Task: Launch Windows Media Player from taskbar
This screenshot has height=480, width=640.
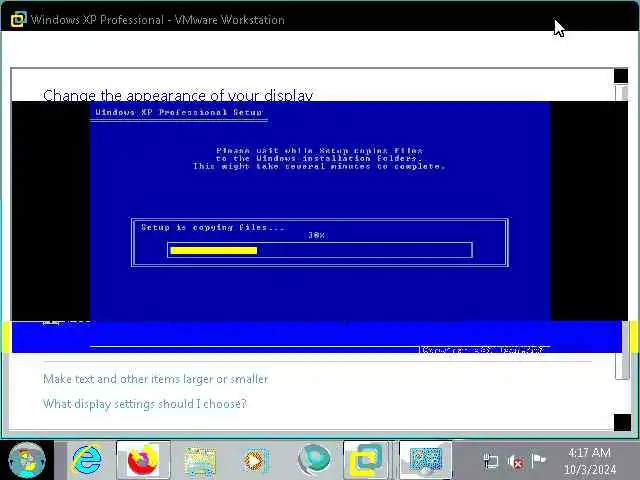Action: click(x=256, y=461)
